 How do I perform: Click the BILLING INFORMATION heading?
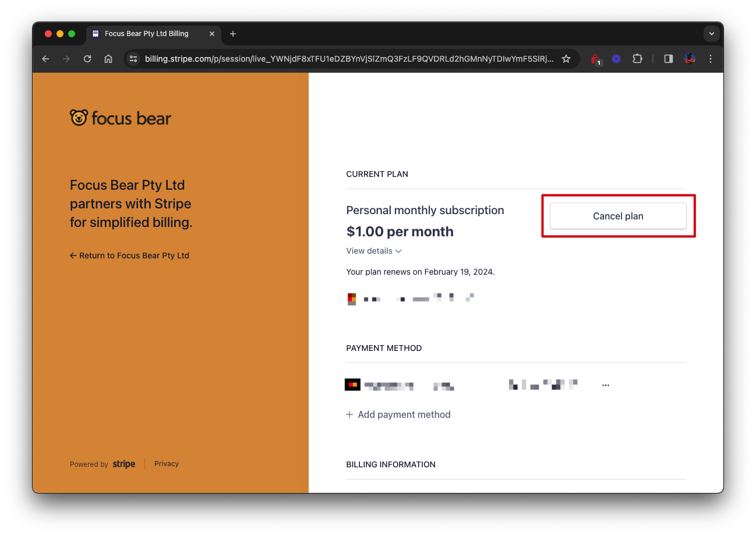(391, 464)
